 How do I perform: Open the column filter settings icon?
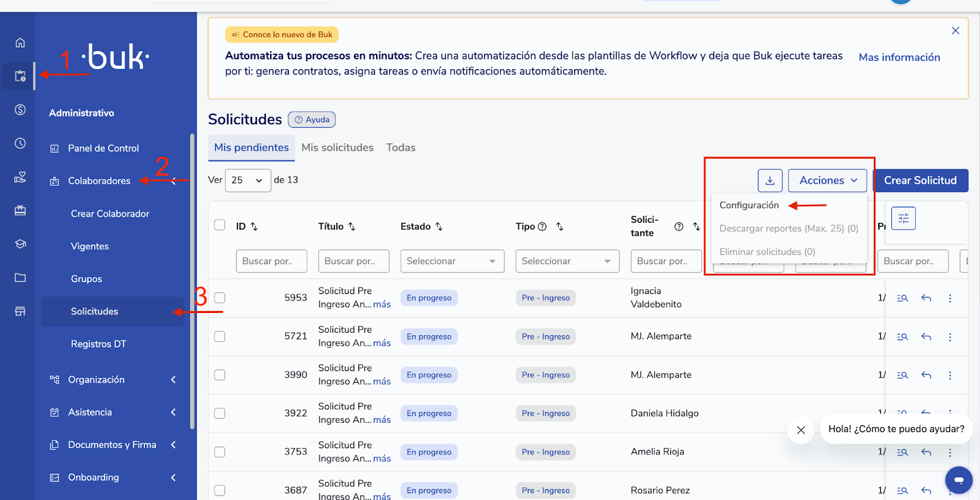tap(904, 218)
